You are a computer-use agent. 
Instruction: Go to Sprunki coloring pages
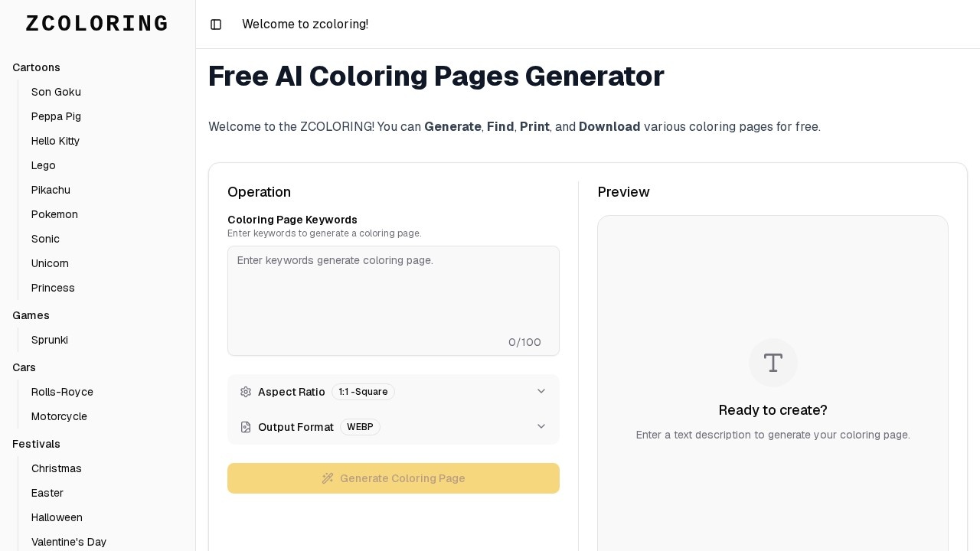50,340
